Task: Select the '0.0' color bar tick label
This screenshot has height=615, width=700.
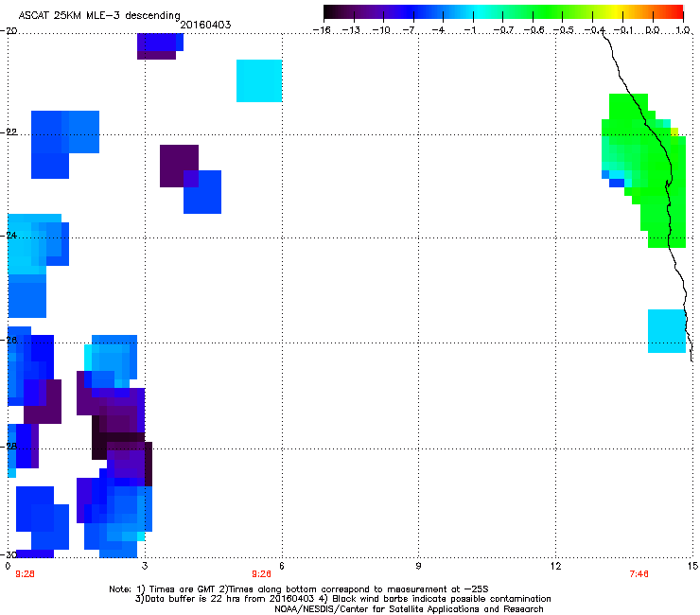Action: [653, 30]
